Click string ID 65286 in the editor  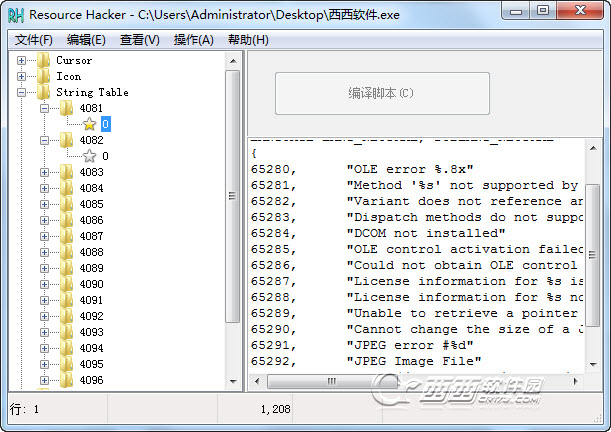tap(270, 265)
